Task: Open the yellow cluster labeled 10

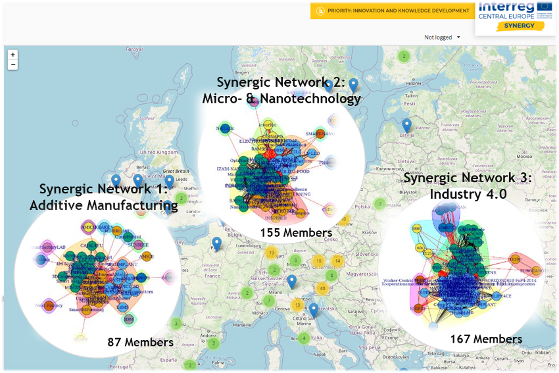Action: 318,261
